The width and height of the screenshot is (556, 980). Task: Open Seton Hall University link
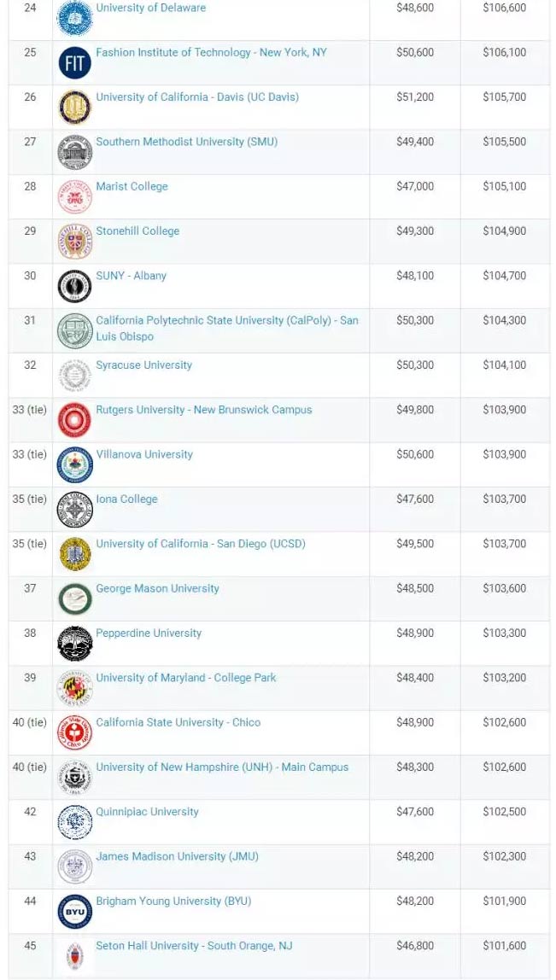[x=194, y=945]
